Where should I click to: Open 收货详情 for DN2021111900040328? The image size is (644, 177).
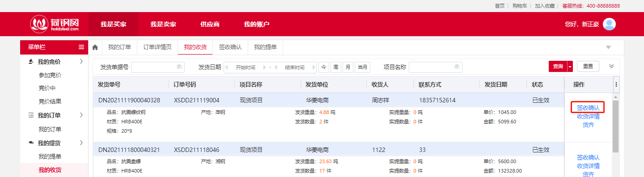click(588, 116)
